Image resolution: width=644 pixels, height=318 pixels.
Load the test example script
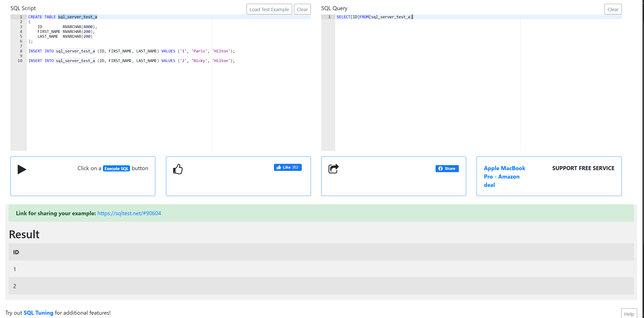click(x=269, y=9)
